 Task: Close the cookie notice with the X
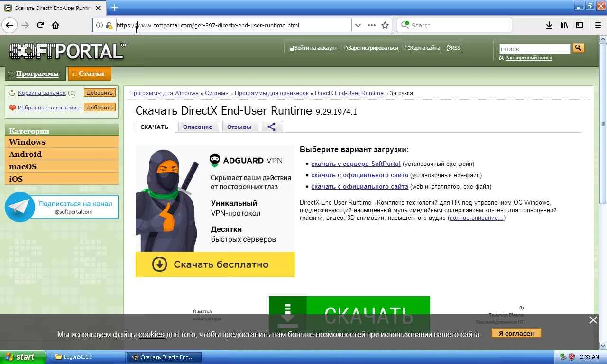[593, 320]
